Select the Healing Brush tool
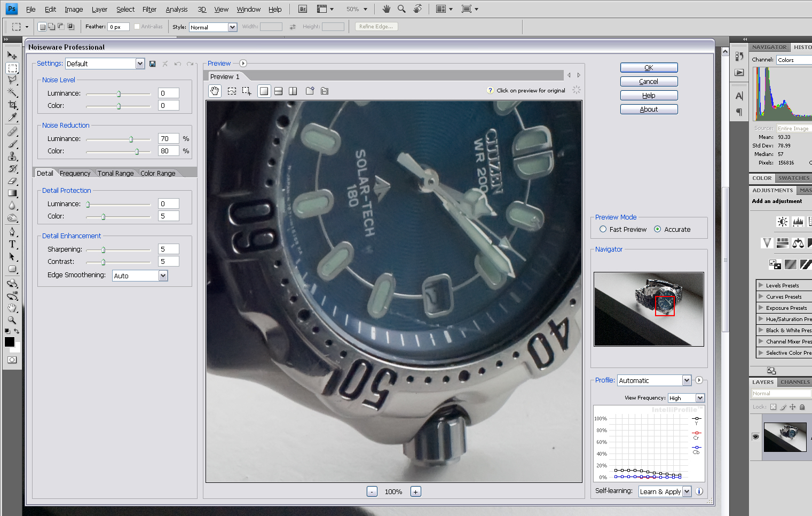The height and width of the screenshot is (516, 812). click(x=12, y=131)
